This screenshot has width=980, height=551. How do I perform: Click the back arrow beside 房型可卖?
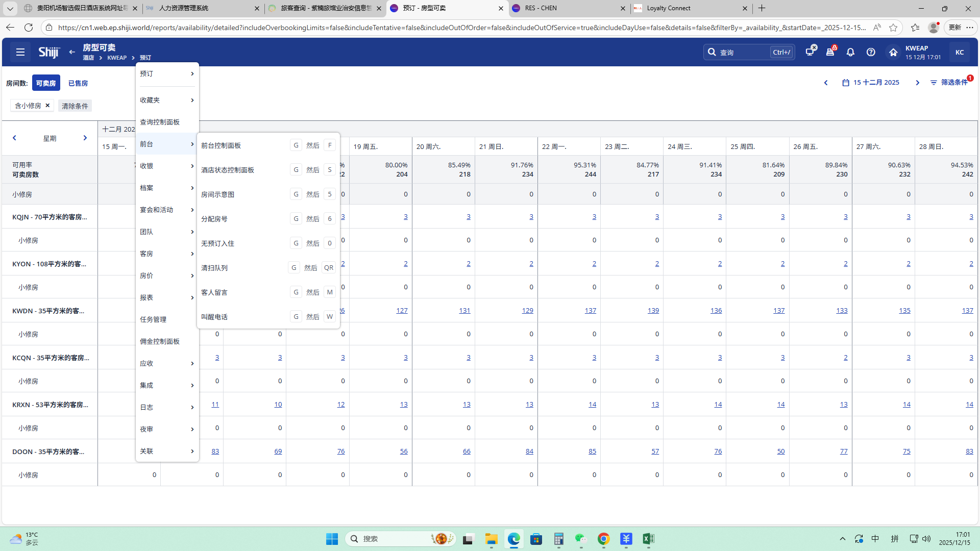pos(72,52)
